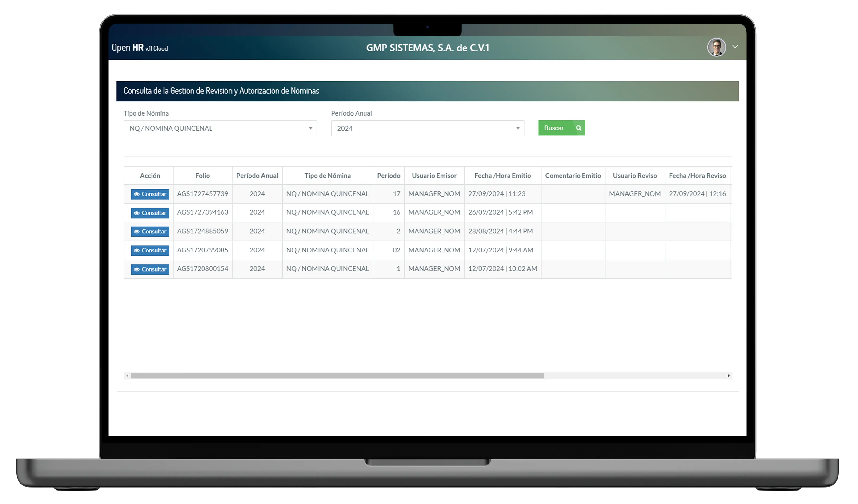Click the Período Anual column header
This screenshot has height=504, width=858.
pyautogui.click(x=257, y=176)
